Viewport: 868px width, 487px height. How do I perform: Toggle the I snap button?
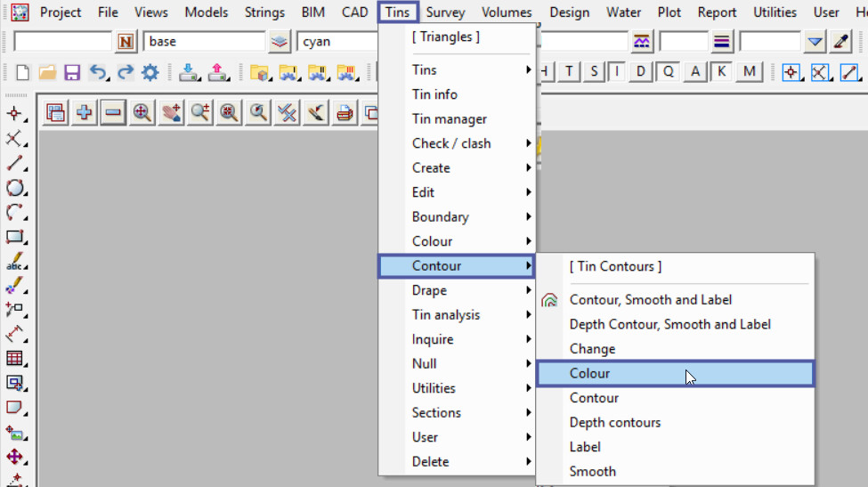point(616,72)
